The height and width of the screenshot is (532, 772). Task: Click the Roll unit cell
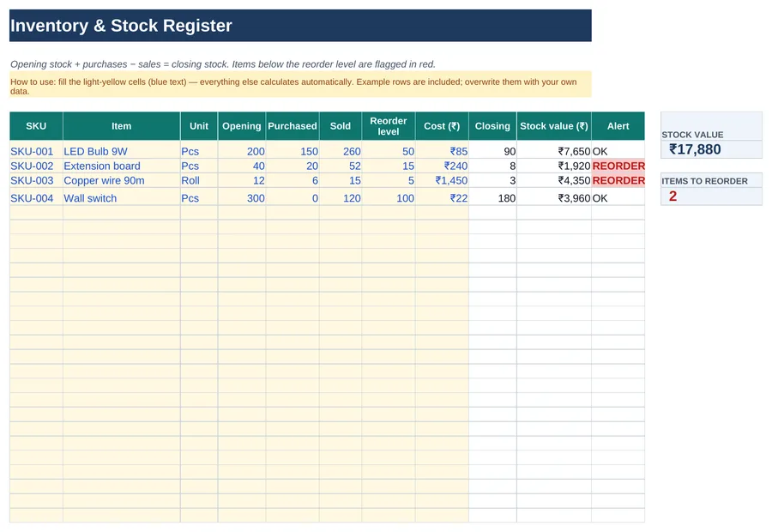tap(199, 180)
